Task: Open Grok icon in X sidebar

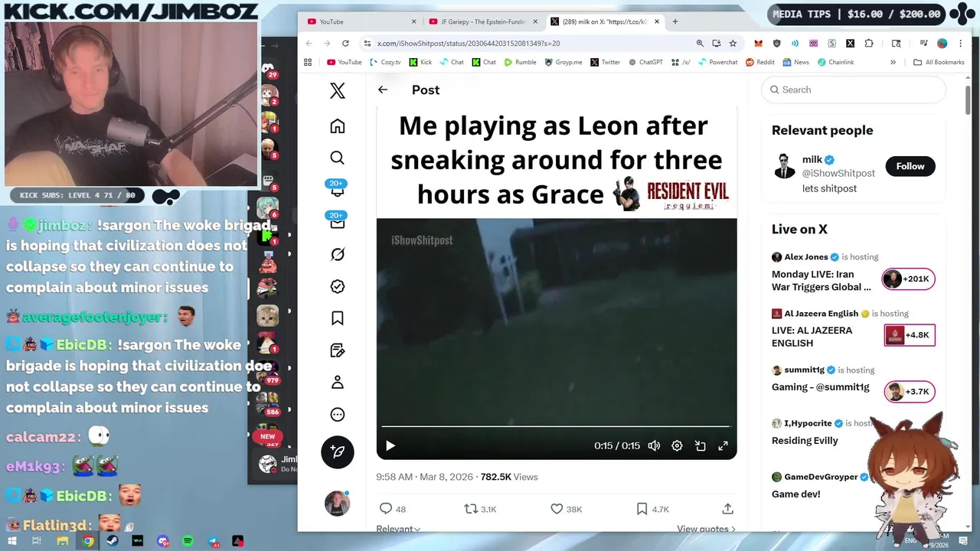Action: (x=337, y=254)
